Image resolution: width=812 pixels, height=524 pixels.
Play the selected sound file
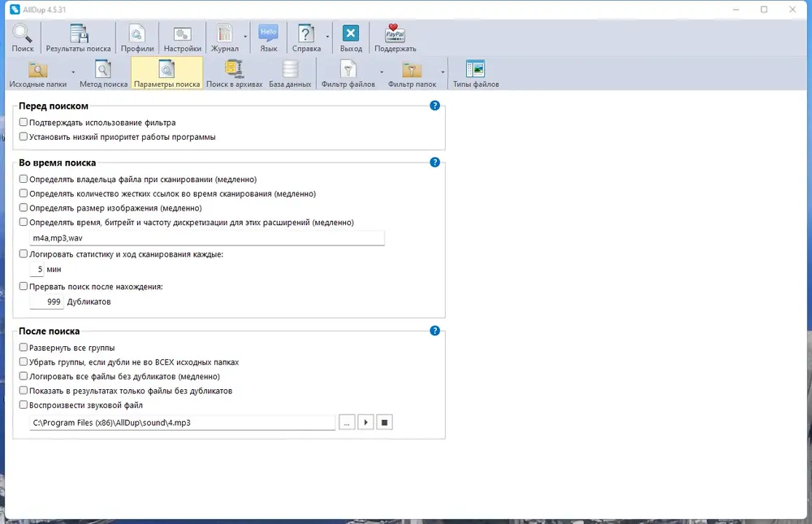point(365,422)
